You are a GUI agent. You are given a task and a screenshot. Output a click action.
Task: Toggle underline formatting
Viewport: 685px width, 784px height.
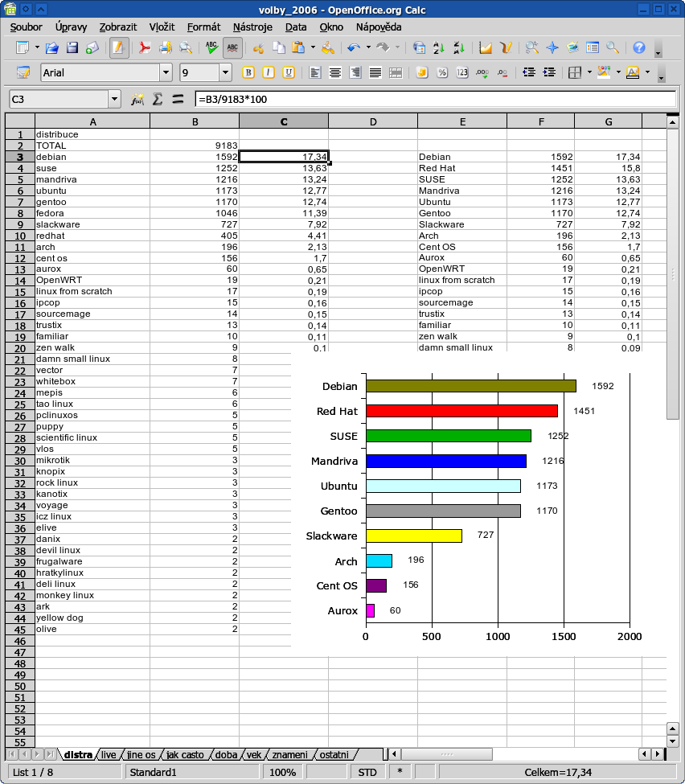pos(286,72)
